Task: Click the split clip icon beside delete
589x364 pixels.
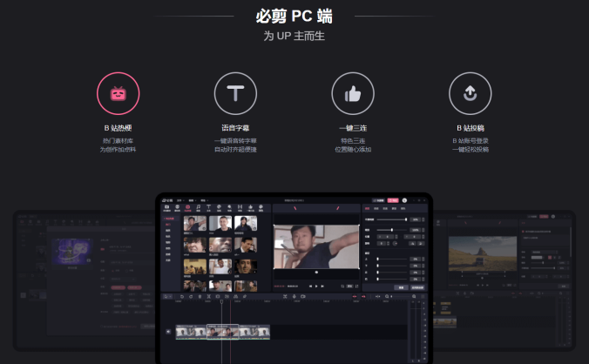Action: (209, 296)
